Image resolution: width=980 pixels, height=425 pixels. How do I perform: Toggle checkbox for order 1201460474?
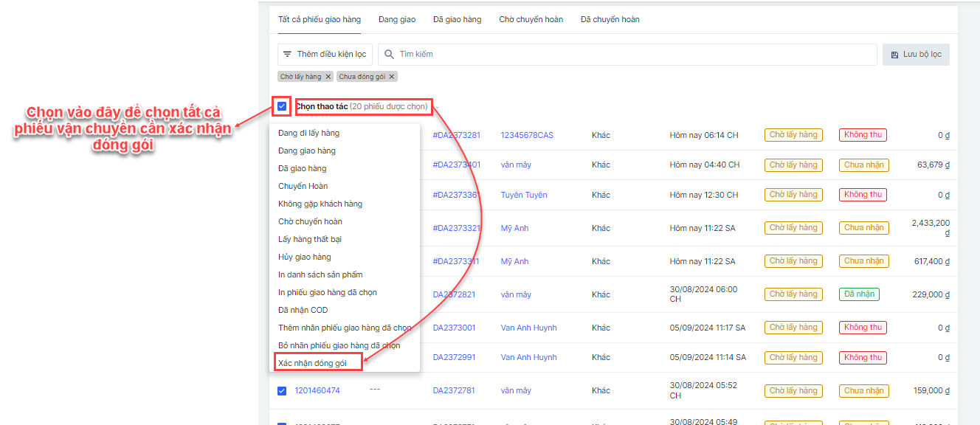tap(282, 391)
